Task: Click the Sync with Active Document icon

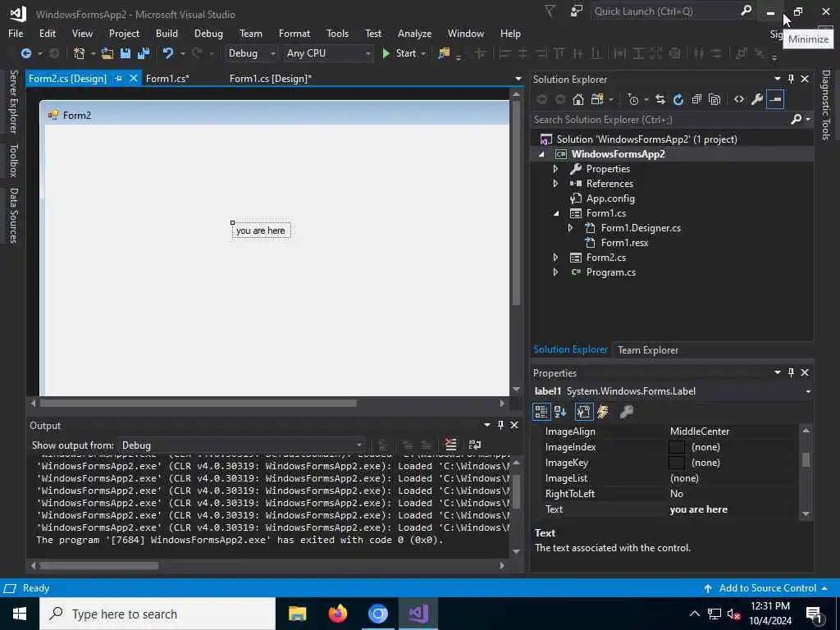Action: point(660,99)
